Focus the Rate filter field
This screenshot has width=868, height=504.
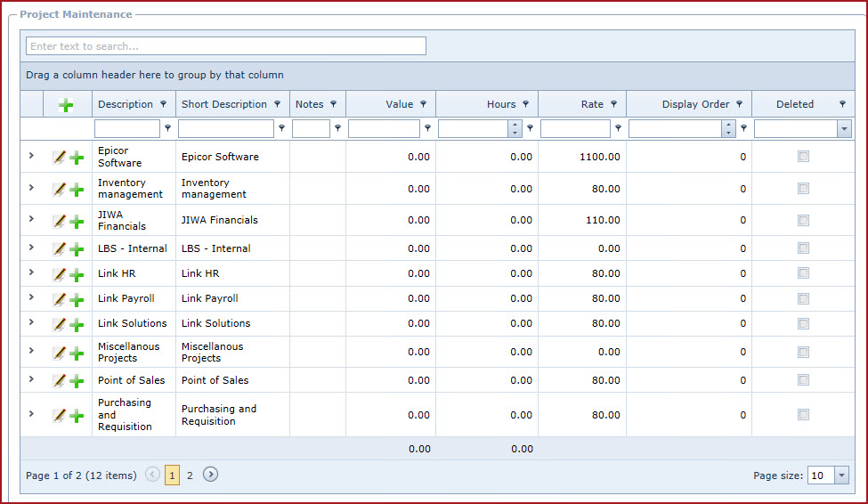point(575,128)
